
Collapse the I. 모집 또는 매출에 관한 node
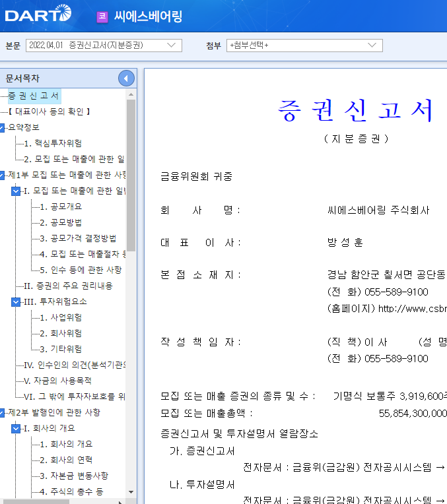[x=16, y=191]
